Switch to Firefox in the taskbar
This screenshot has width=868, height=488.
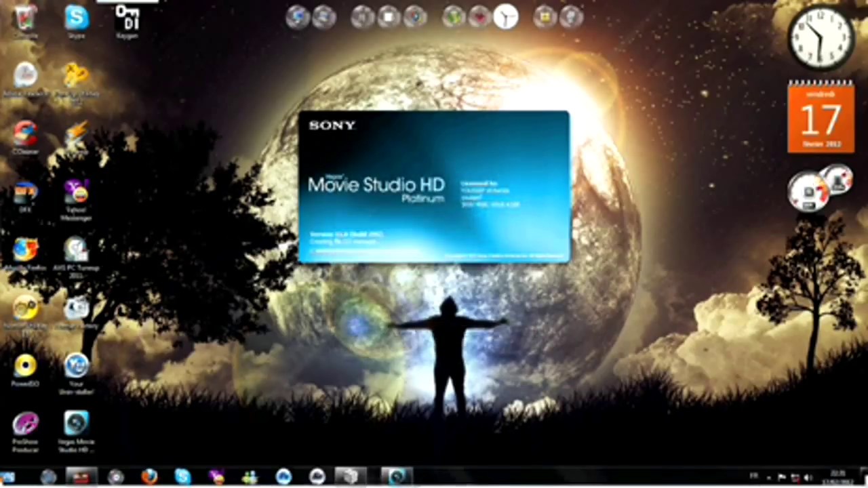(x=149, y=477)
